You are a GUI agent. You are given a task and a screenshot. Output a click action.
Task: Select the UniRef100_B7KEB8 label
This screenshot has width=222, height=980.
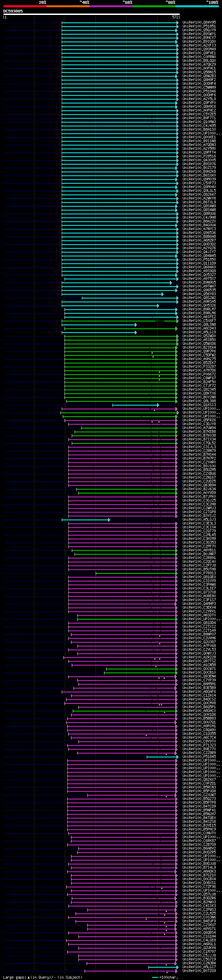click(199, 431)
